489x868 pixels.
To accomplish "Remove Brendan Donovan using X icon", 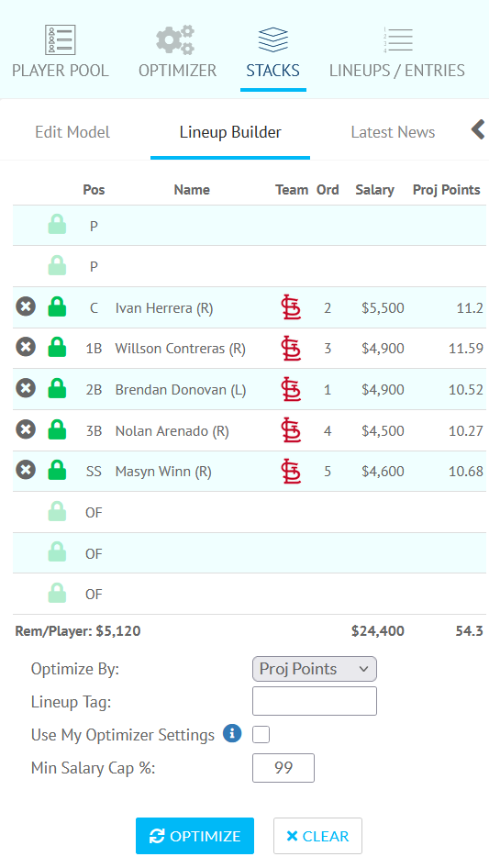I will click(x=26, y=389).
